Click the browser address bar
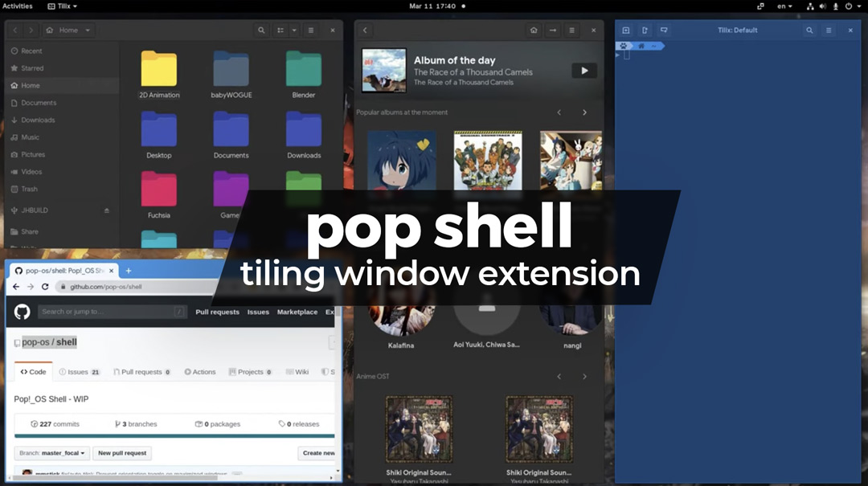This screenshot has width=868, height=486. point(138,287)
